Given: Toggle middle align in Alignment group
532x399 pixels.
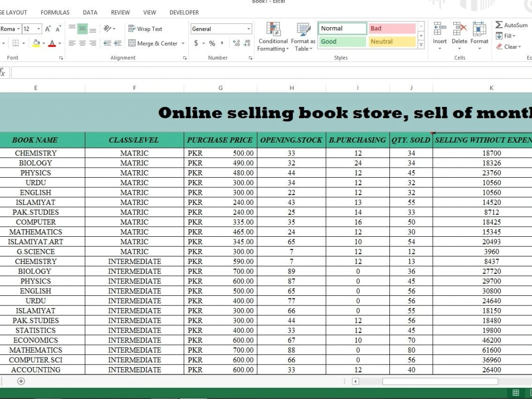Looking at the screenshot, I should [x=82, y=29].
